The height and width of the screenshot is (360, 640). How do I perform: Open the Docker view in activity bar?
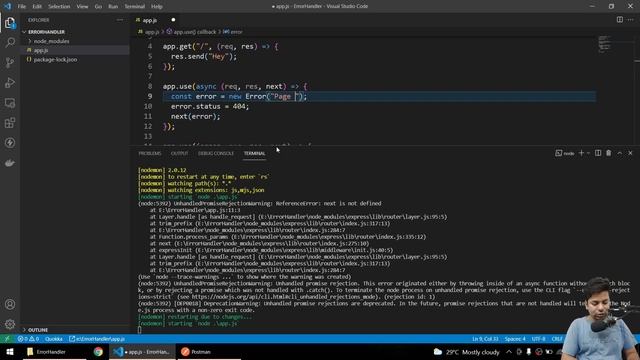tap(10, 163)
